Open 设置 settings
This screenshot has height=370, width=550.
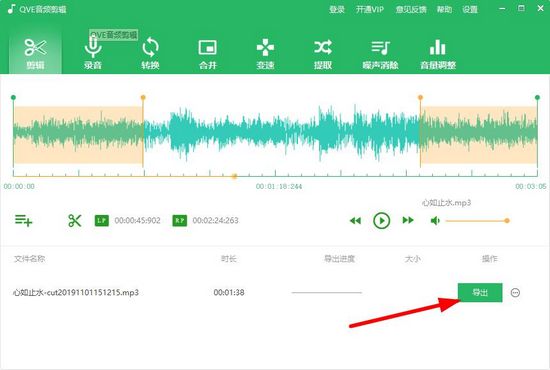tap(470, 9)
